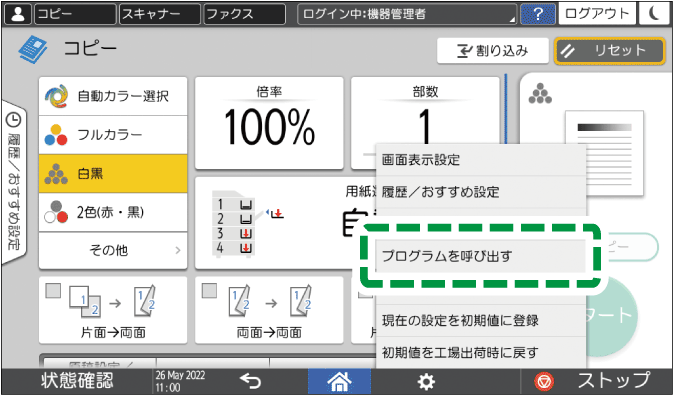
Task: Tap the 状態確認 status button
Action: [x=77, y=381]
